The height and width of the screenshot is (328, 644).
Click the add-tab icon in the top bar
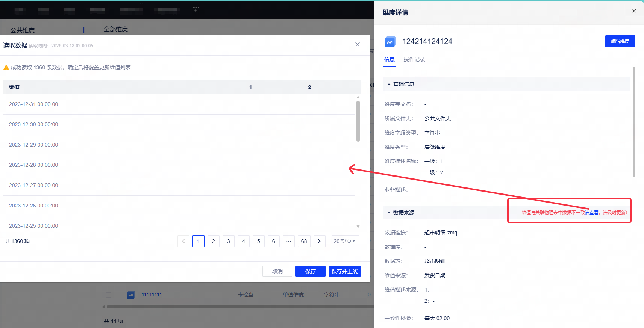(196, 10)
